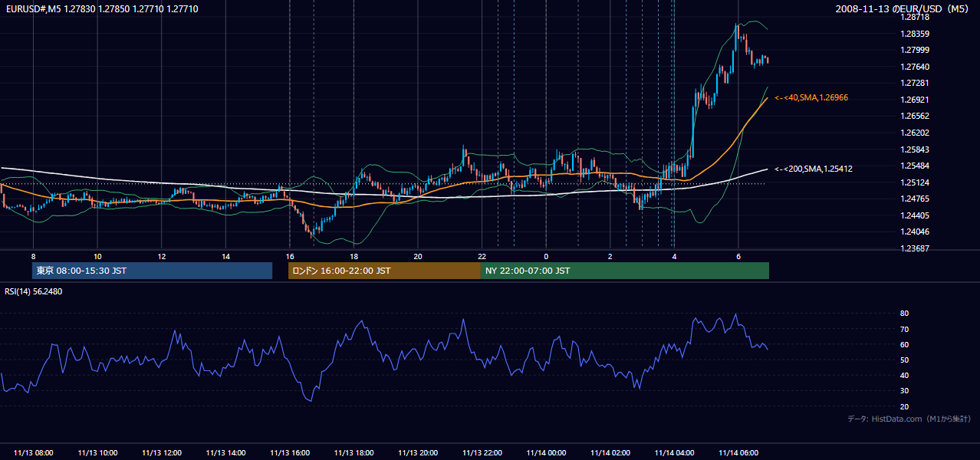Click hour label 12 on price chart axis
Viewport: 980px width, 460px height.
coord(161,256)
